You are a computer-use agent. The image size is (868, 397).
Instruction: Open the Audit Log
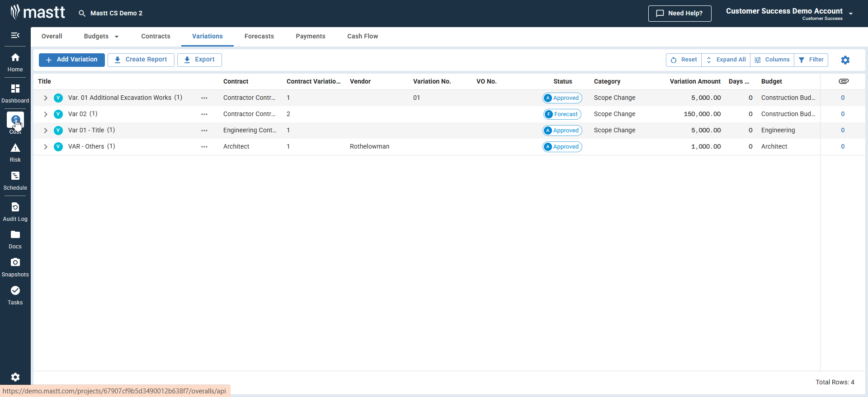[15, 212]
